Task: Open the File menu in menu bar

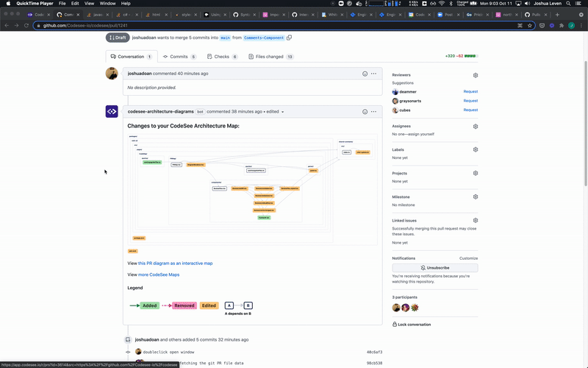Action: [62, 4]
